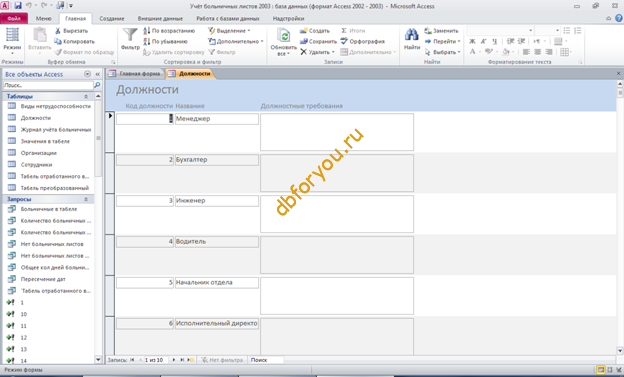The height and width of the screenshot is (377, 624).
Task: Open the Файл tab
Action: coord(14,18)
